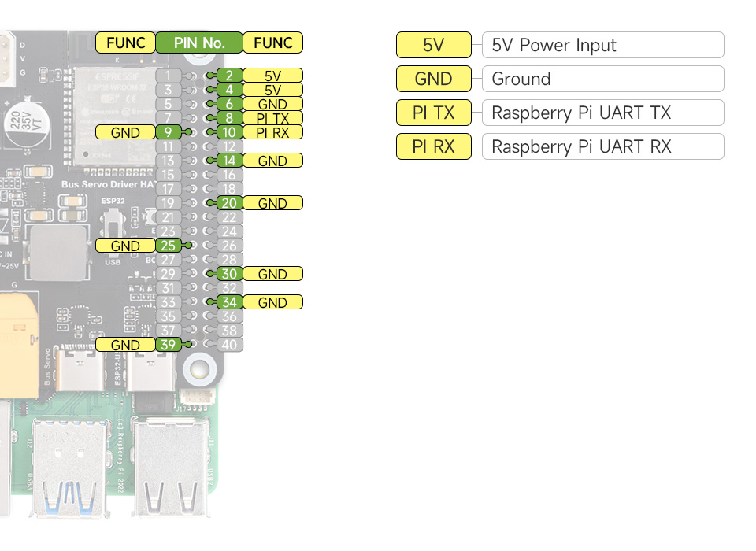Click the GND label beside pin 39
This screenshot has height=551, width=756.
tap(125, 345)
